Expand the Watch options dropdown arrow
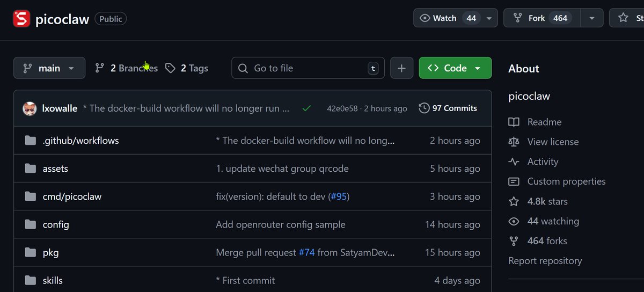Image resolution: width=644 pixels, height=292 pixels. [489, 18]
